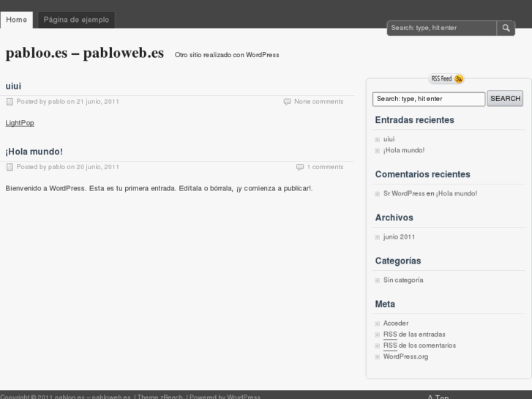532x399 pixels.
Task: Visit WordPress.org link
Action: [405, 357]
